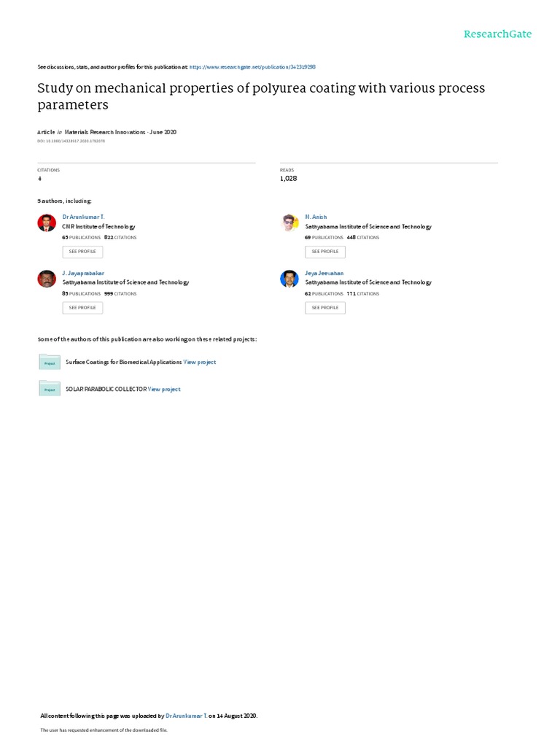The image size is (560, 747).
Task: Click Jeya Jeevahan profile photo
Action: click(289, 279)
